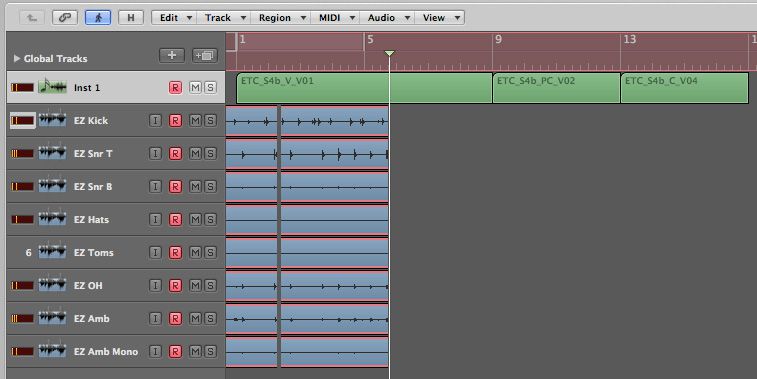
Task: Click bar 13 in the ruler
Action: click(630, 40)
